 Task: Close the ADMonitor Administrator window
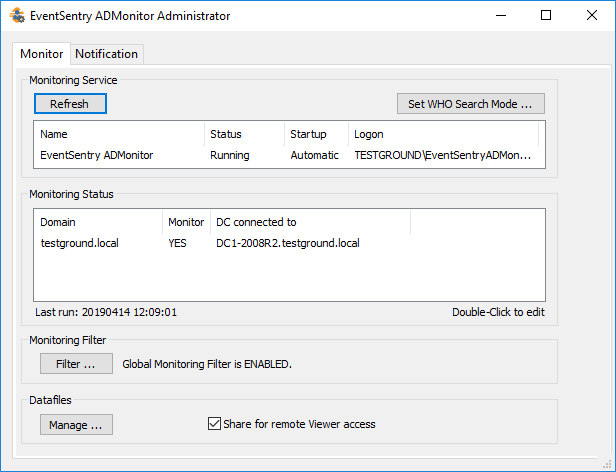tap(592, 16)
